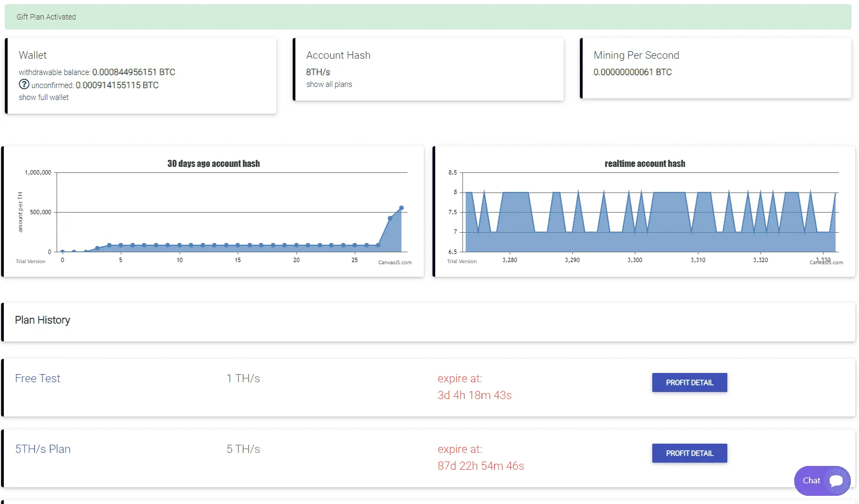
Task: Click the Free Test expiry countdown
Action: [x=474, y=395]
